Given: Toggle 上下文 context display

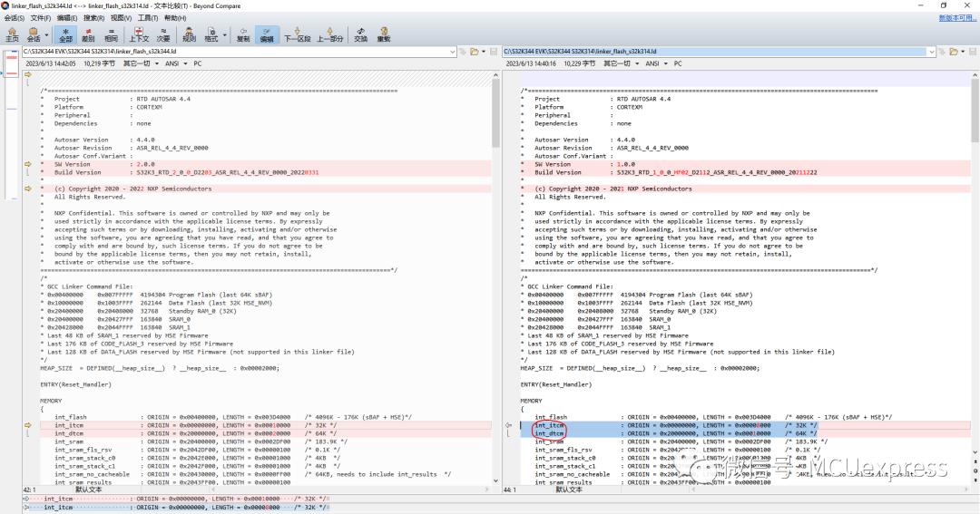Looking at the screenshot, I should pos(139,34).
